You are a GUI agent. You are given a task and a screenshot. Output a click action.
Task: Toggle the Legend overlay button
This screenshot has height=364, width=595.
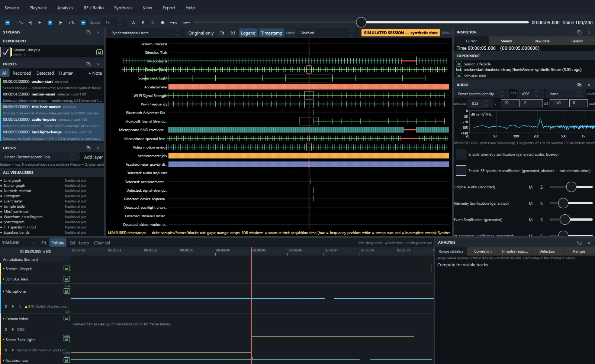248,33
